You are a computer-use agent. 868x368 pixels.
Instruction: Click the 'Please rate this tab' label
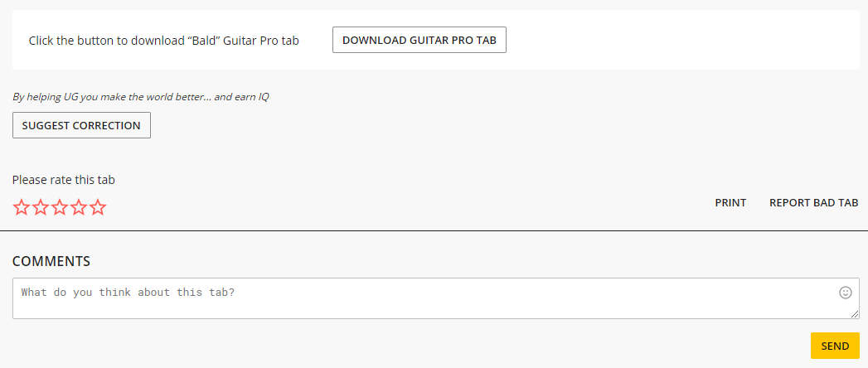tap(64, 180)
